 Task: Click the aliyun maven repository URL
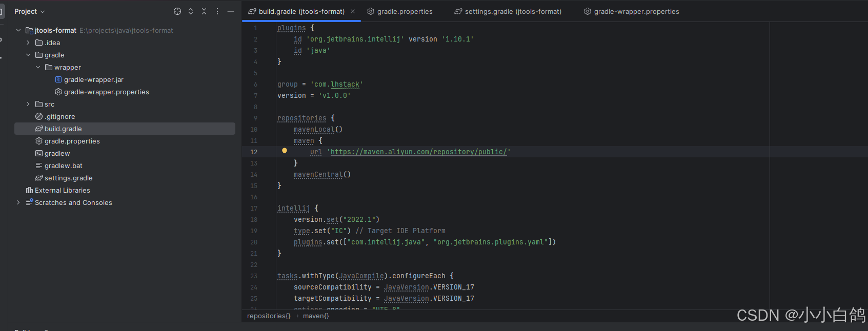click(418, 152)
